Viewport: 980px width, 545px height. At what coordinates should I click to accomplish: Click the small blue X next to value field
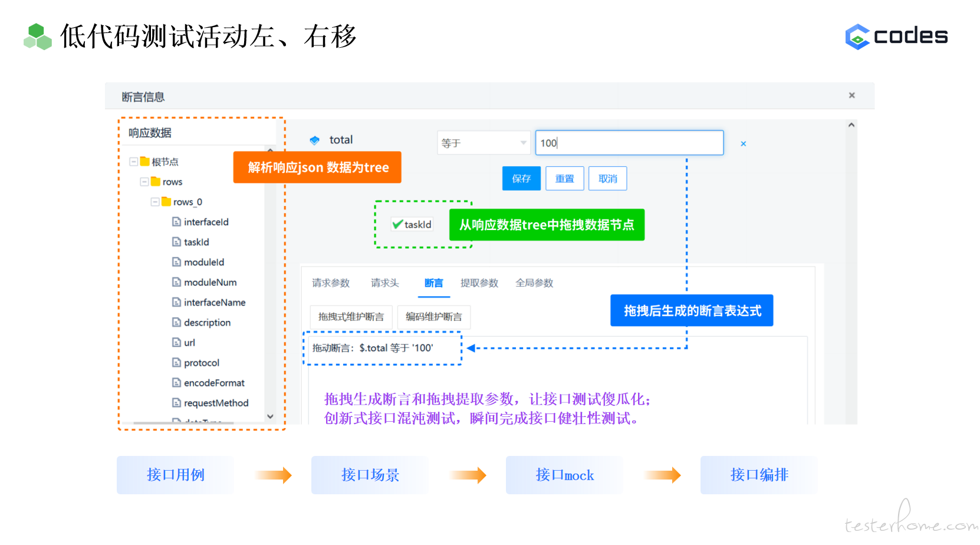click(743, 143)
